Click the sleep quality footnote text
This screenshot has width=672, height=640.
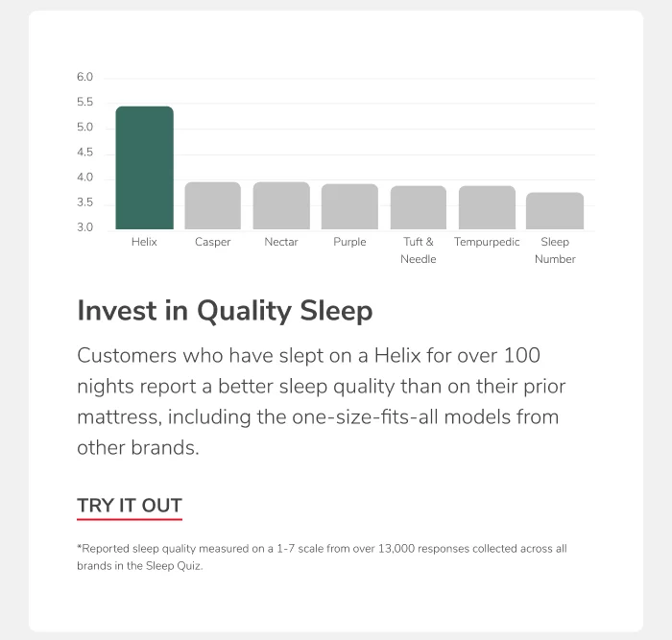pos(322,557)
